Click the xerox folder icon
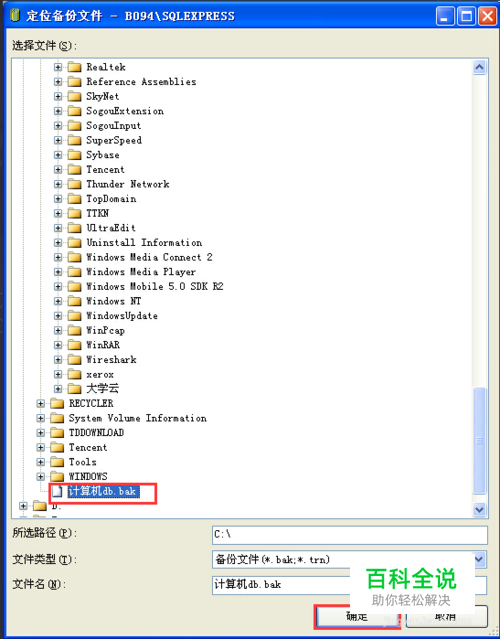Image resolution: width=500 pixels, height=639 pixels. [74, 374]
